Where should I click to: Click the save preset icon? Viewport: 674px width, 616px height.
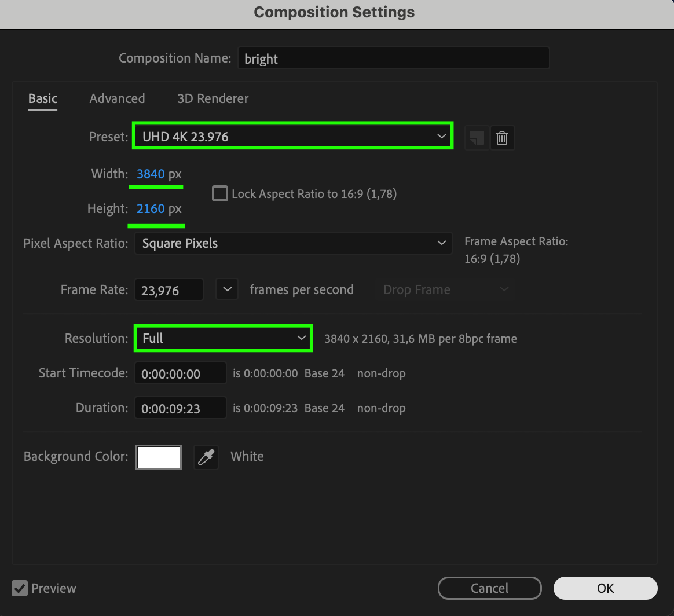(477, 138)
